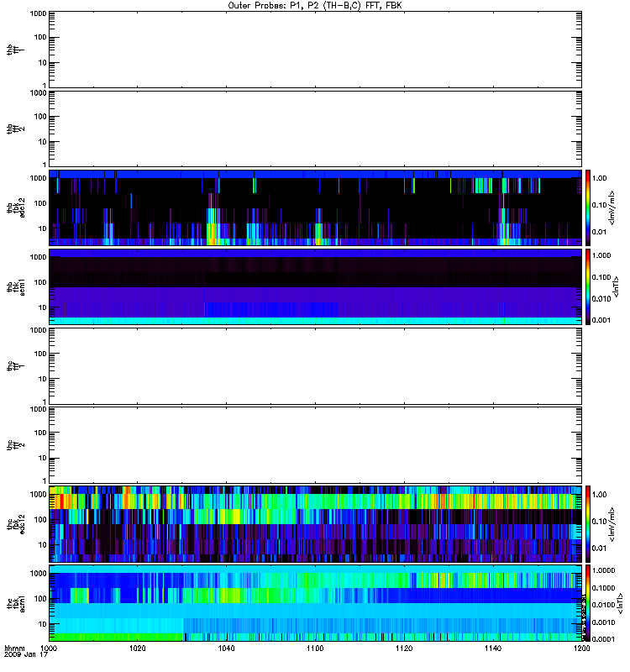Click the rotated "thb fbk scm1" axis label
The height and width of the screenshot is (672, 630).
click(16, 287)
